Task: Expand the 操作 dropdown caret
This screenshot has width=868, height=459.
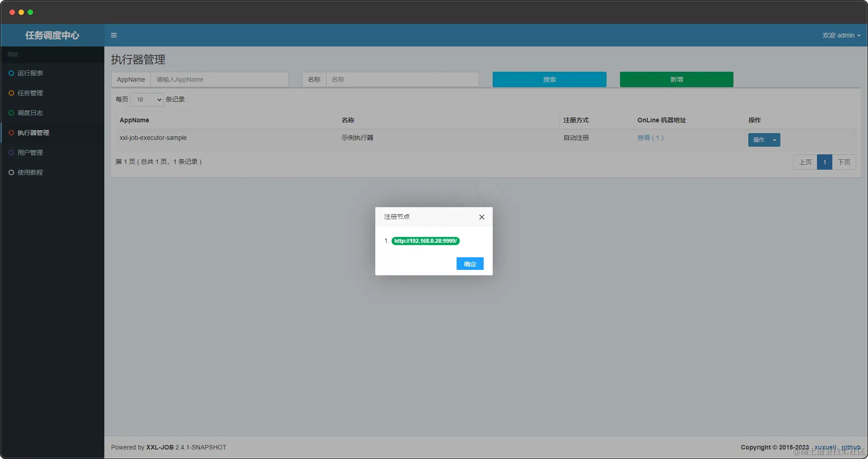Action: [x=775, y=140]
